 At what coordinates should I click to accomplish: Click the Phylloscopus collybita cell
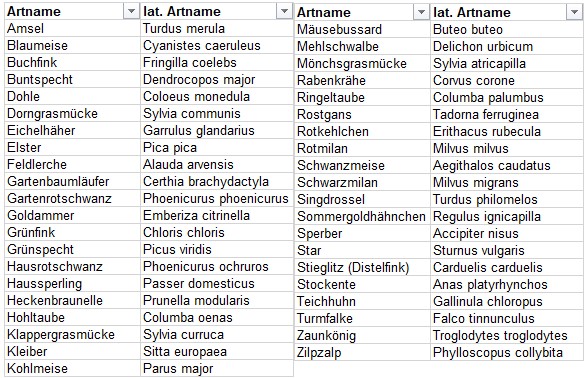pyautogui.click(x=507, y=352)
